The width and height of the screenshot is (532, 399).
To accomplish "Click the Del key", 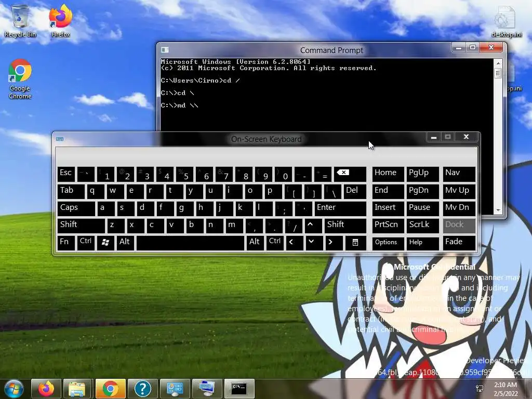I will 355,191.
